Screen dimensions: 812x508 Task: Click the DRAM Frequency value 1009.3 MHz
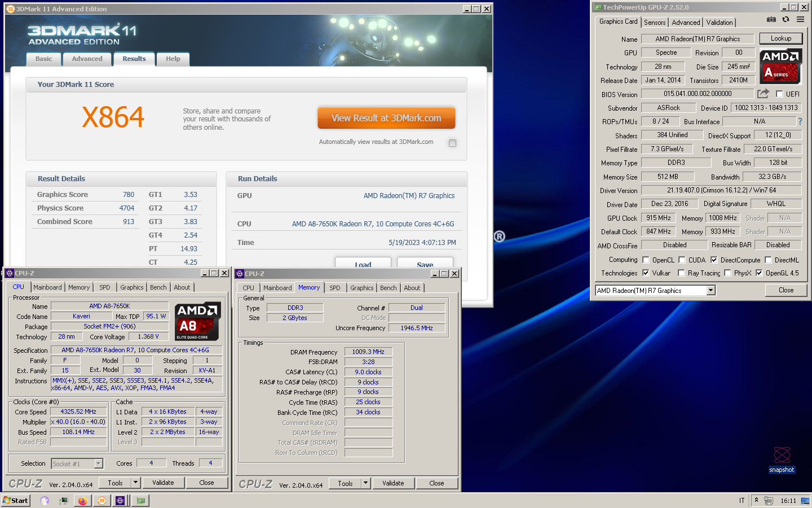[368, 352]
